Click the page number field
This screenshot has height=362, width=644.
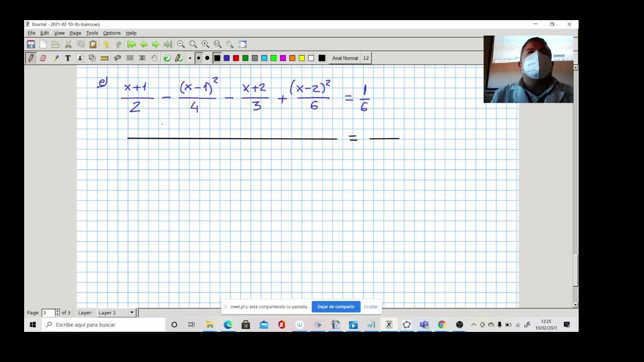click(x=48, y=313)
